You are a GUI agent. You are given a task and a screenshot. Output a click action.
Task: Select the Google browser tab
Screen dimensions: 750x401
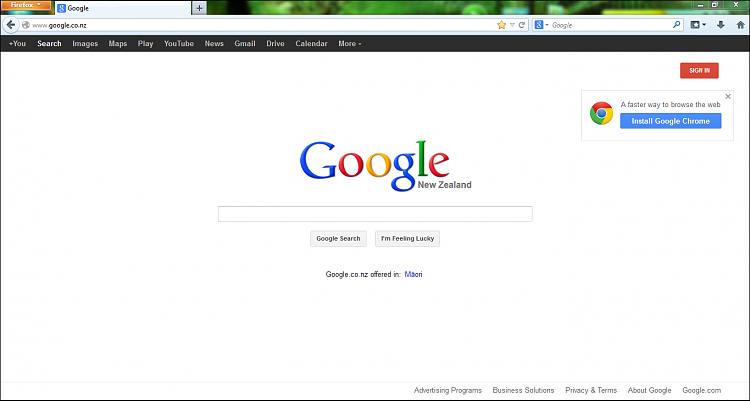123,8
